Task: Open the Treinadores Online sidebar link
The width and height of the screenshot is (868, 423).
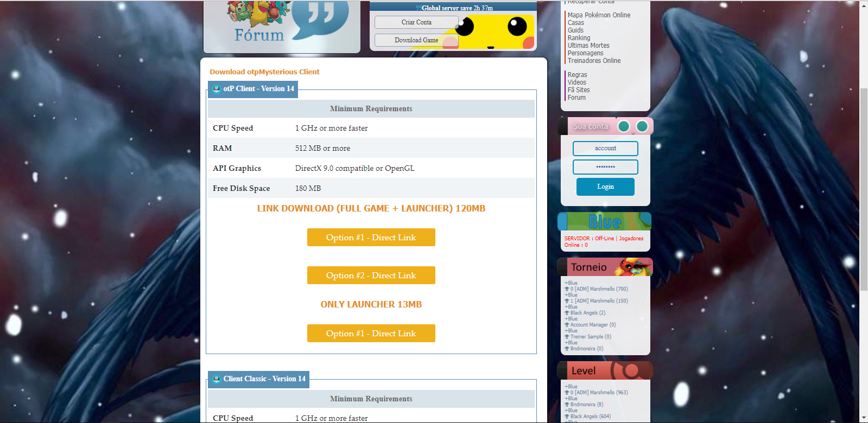Action: pos(594,61)
